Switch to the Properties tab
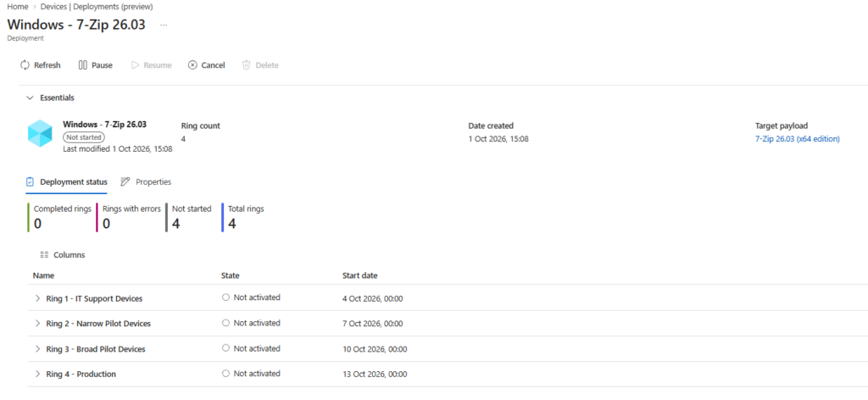The height and width of the screenshot is (400, 868). pyautogui.click(x=146, y=181)
